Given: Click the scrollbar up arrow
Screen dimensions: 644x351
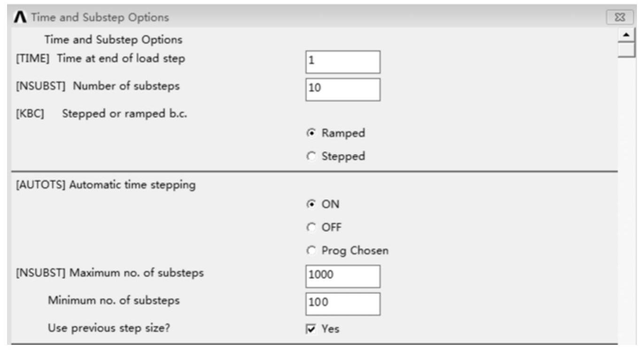Looking at the screenshot, I should coord(626,36).
